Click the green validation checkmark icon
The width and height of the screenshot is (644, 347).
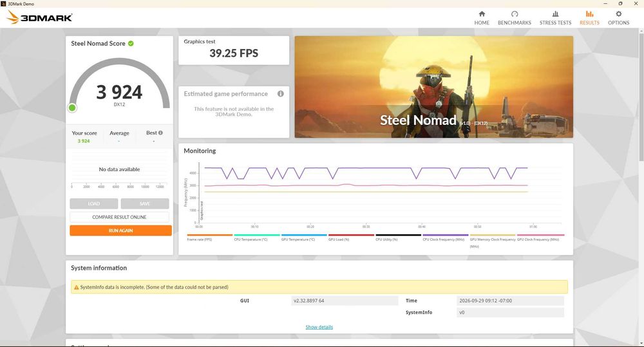(x=131, y=43)
